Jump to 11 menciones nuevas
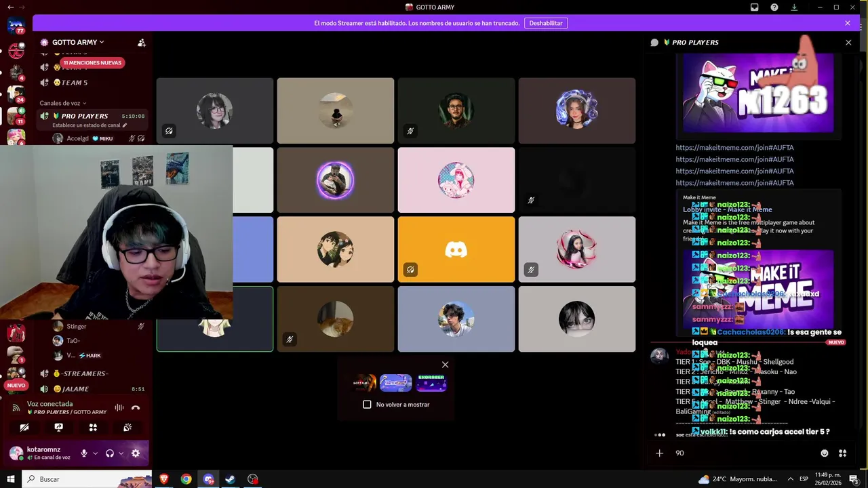The height and width of the screenshot is (488, 868). point(92,63)
